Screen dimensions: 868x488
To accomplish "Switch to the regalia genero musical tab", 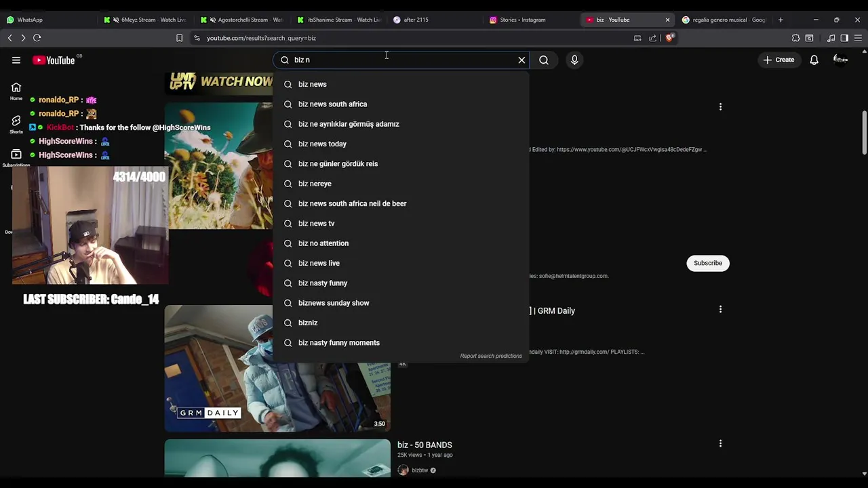I will (724, 20).
